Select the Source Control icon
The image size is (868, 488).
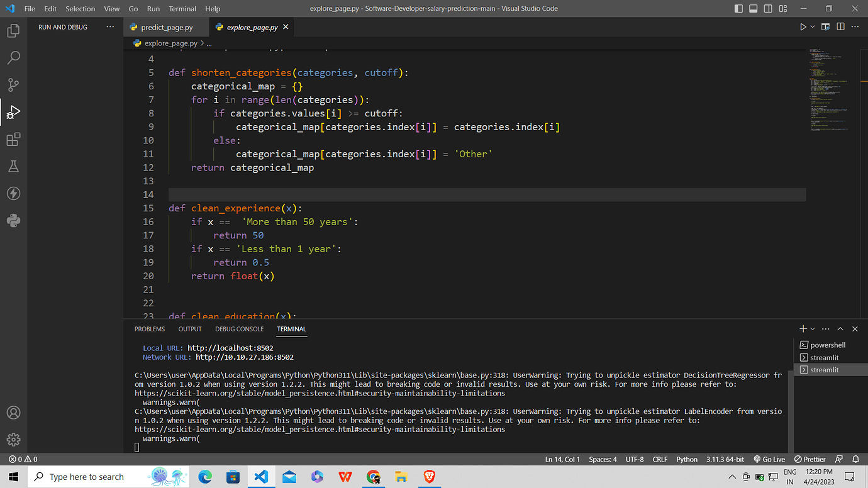pyautogui.click(x=14, y=84)
